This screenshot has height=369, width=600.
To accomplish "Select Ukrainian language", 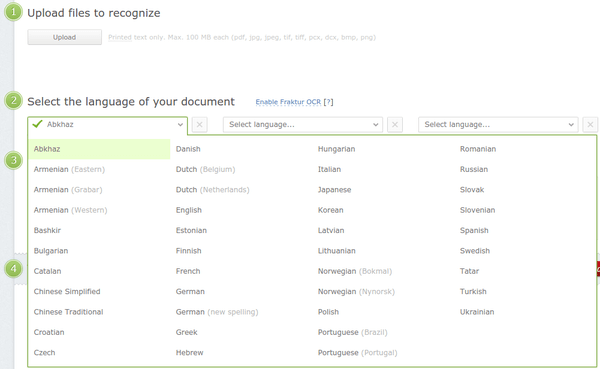I will [x=477, y=312].
